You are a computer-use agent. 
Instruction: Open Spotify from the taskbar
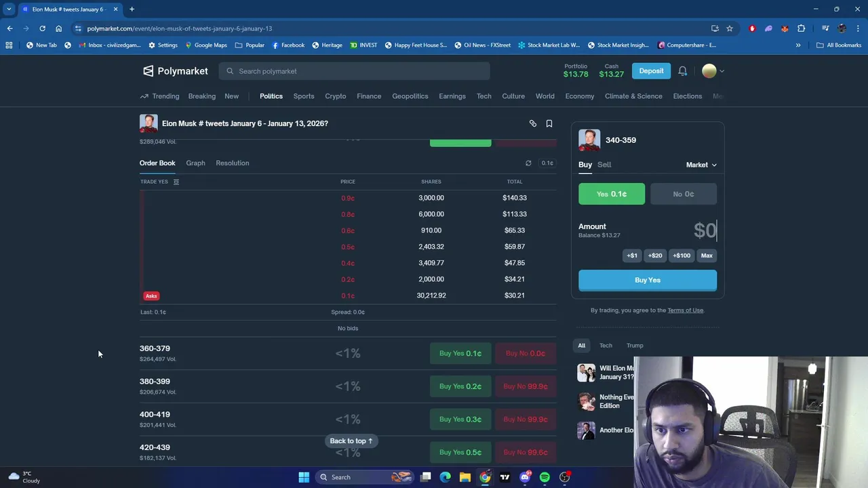[x=545, y=477]
